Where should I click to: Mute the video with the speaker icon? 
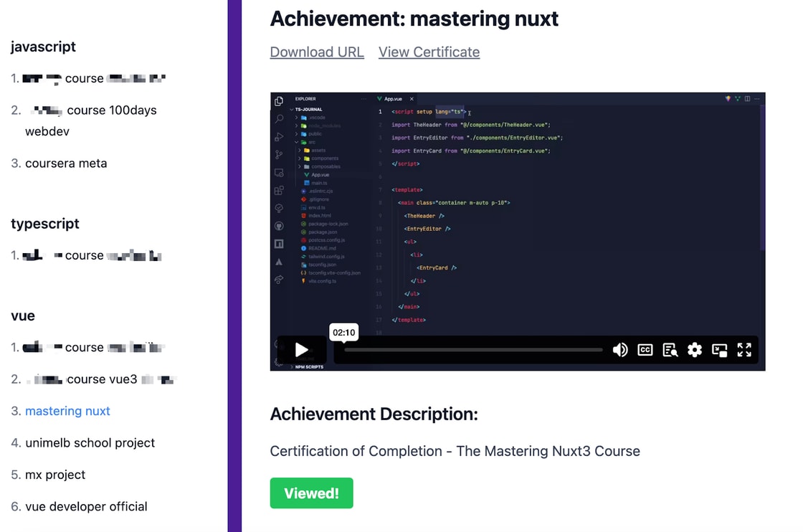[619, 350]
